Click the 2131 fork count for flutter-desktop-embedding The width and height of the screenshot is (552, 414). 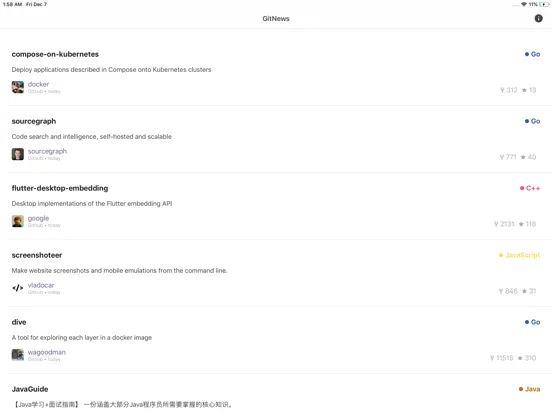[504, 224]
